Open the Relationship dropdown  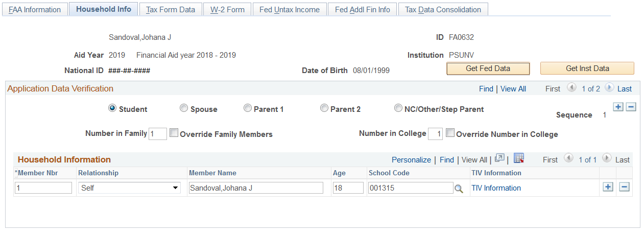click(x=129, y=188)
